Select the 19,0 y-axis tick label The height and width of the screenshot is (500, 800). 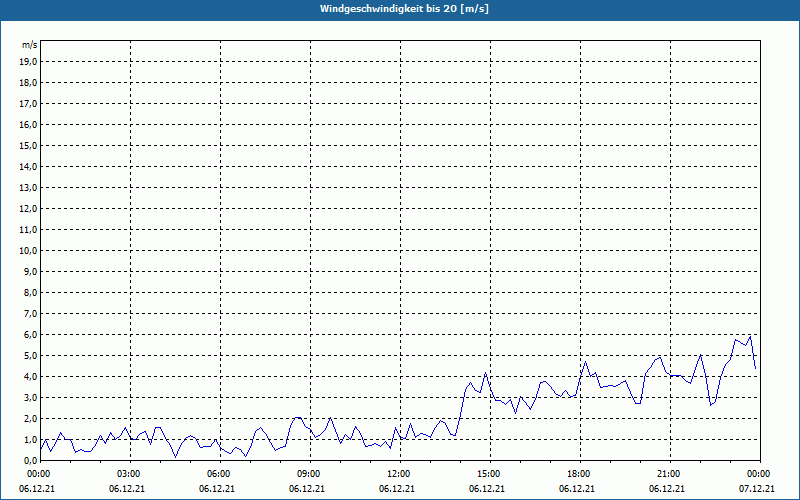pos(29,61)
